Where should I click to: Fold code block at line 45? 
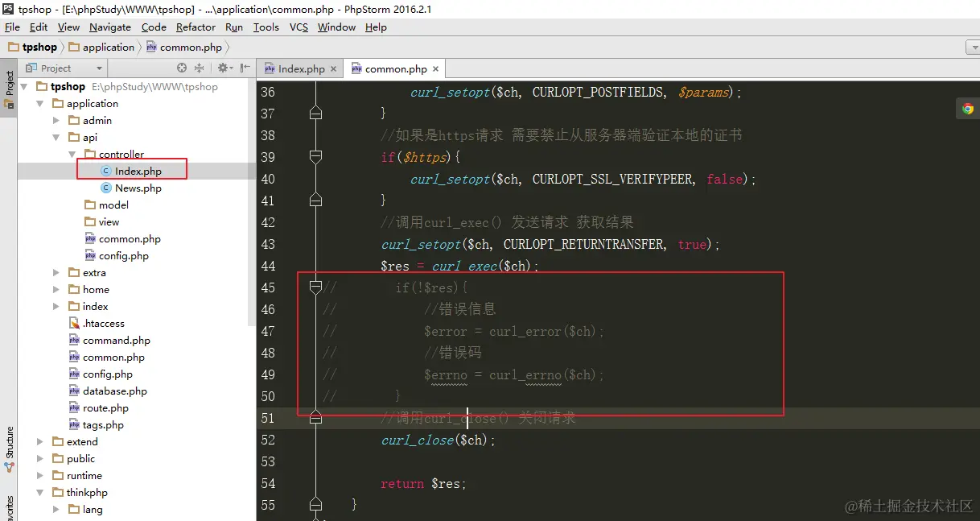click(x=315, y=287)
